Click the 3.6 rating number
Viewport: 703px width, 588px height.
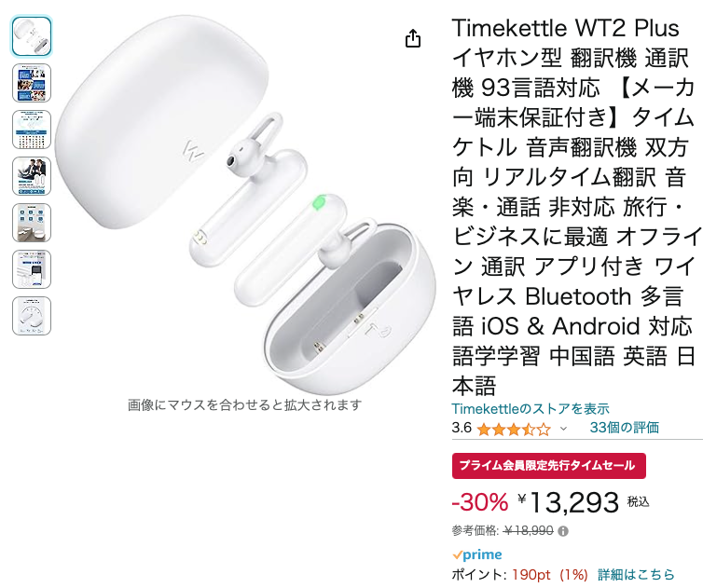point(462,428)
